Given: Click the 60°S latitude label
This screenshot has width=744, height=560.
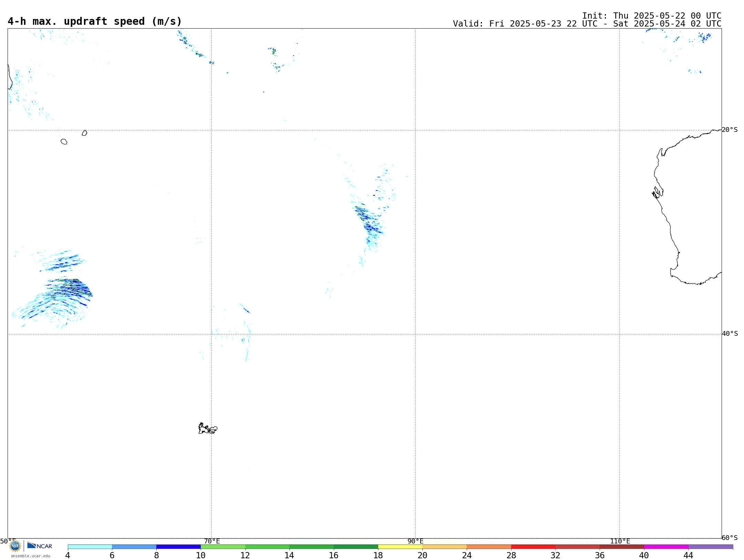Looking at the screenshot, I should point(730,538).
